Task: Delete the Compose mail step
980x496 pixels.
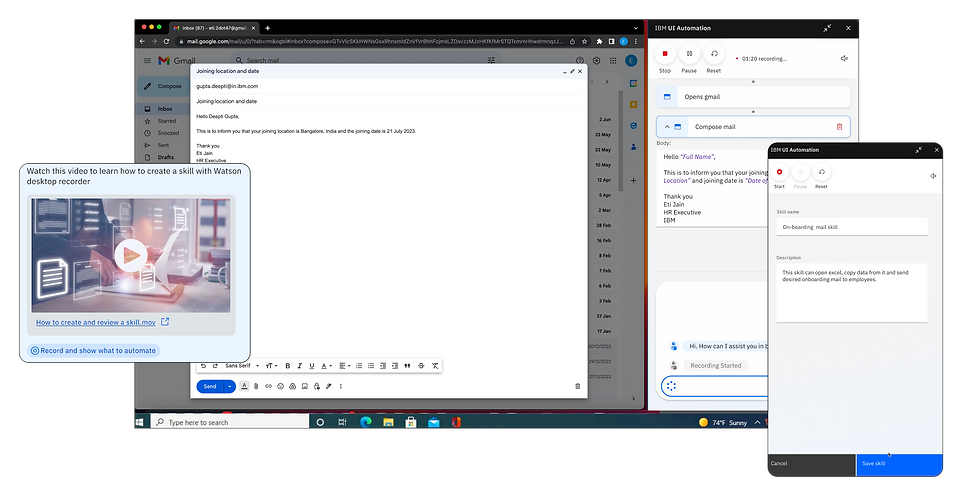Action: 839,127
